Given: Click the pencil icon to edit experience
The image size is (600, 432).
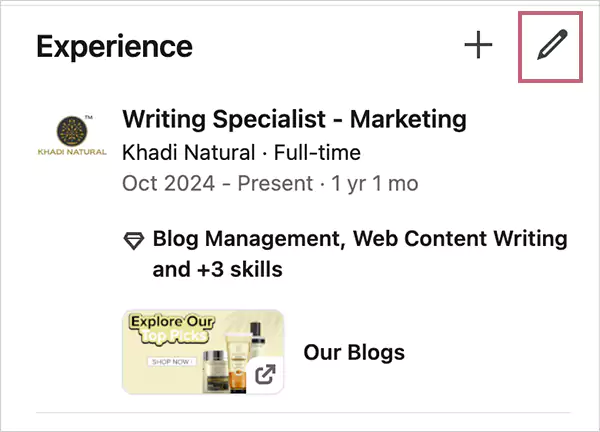Looking at the screenshot, I should click(552, 46).
